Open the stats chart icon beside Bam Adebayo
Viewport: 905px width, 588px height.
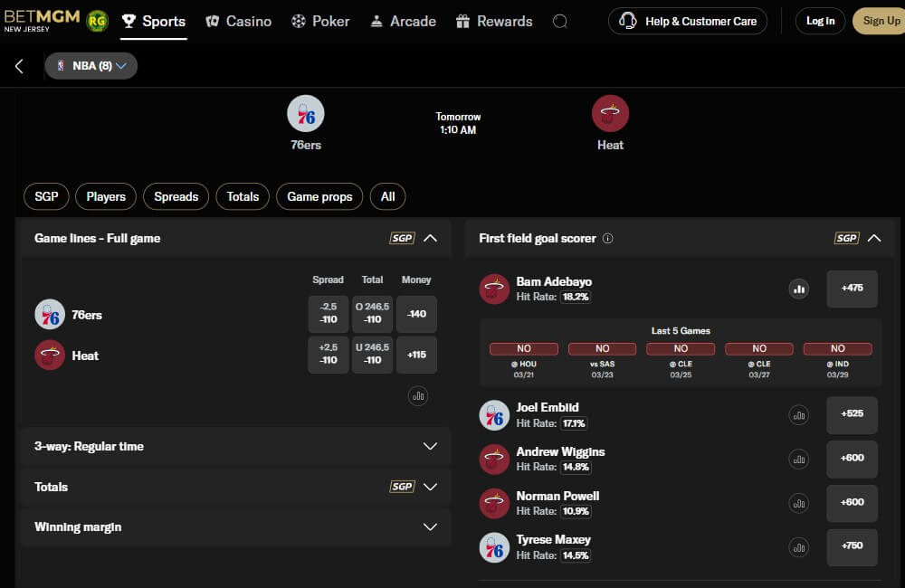(799, 289)
